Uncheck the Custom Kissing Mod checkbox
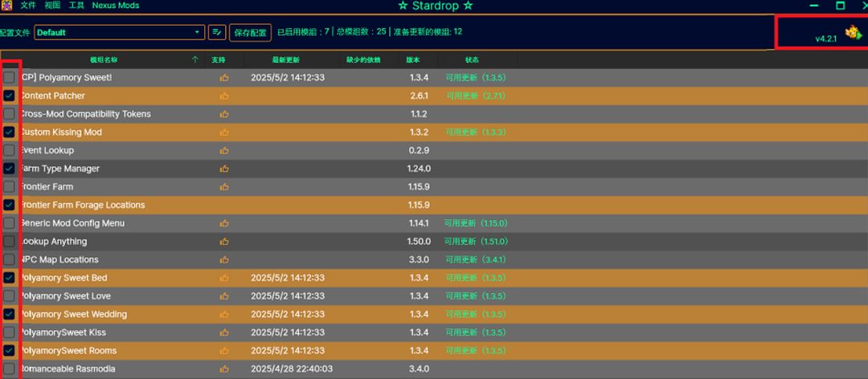 (9, 132)
